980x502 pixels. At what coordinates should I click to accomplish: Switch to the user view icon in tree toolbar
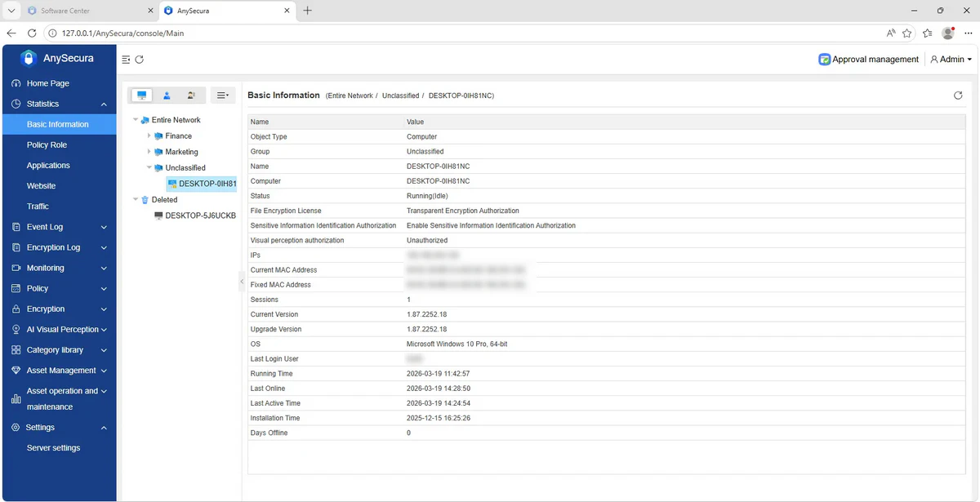pyautogui.click(x=166, y=95)
